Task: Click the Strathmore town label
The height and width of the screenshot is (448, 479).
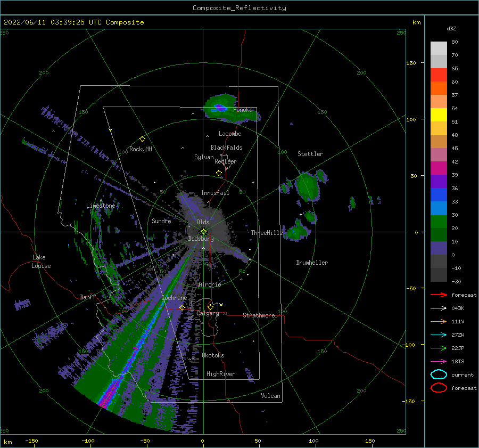Action: (259, 315)
